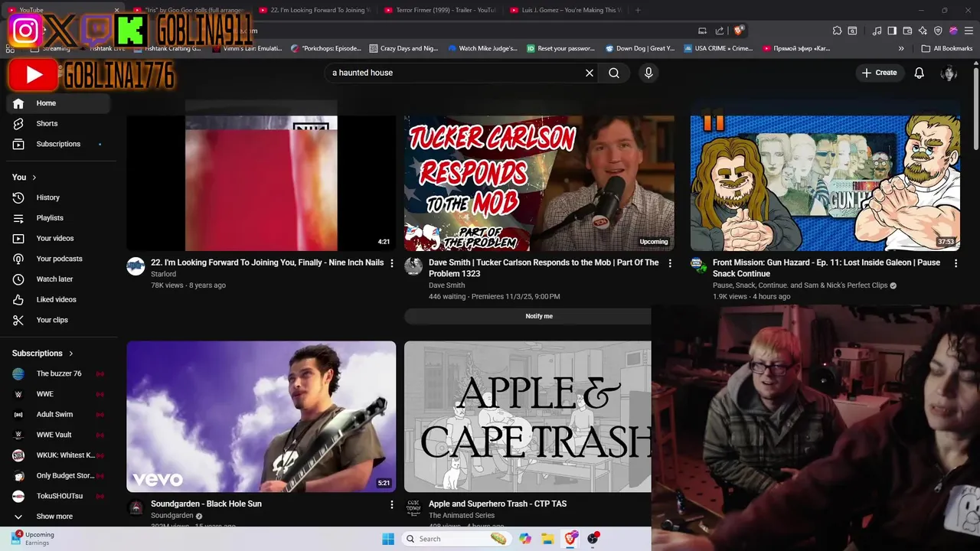The width and height of the screenshot is (980, 551).
Task: Open All Bookmarks folder
Action: click(x=946, y=48)
